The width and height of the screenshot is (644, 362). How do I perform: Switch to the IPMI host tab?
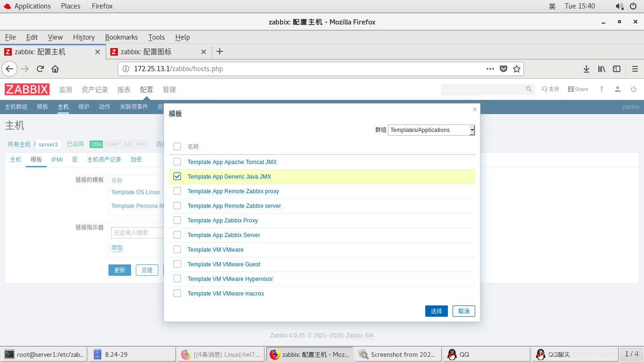(57, 160)
